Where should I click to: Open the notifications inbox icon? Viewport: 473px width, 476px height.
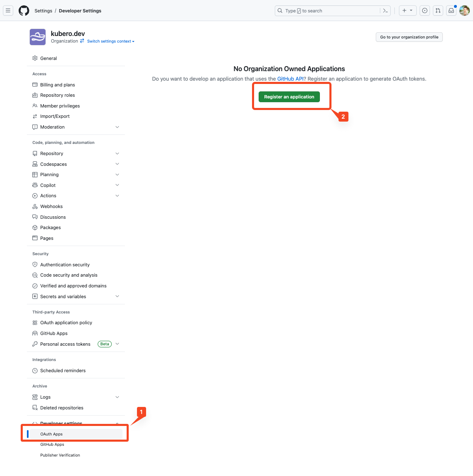tap(451, 11)
